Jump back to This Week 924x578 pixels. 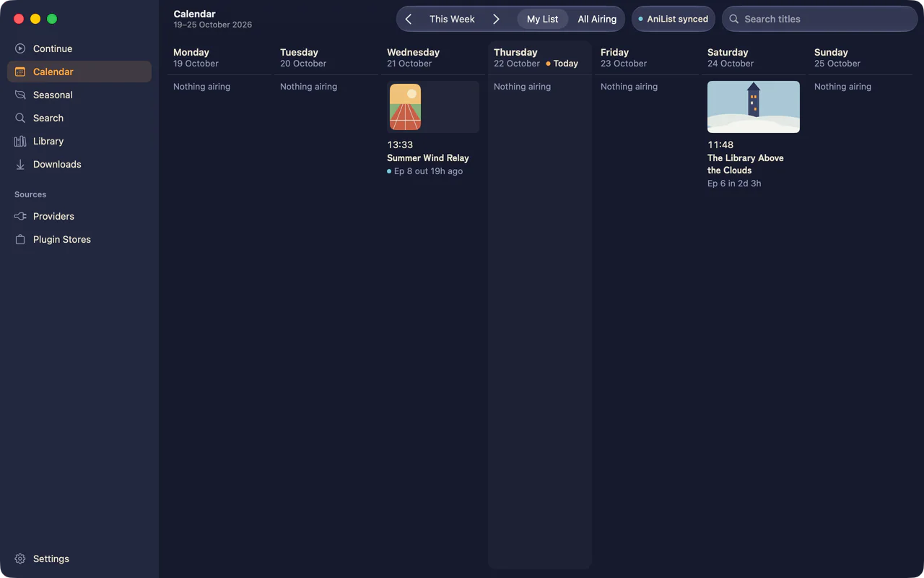(452, 19)
